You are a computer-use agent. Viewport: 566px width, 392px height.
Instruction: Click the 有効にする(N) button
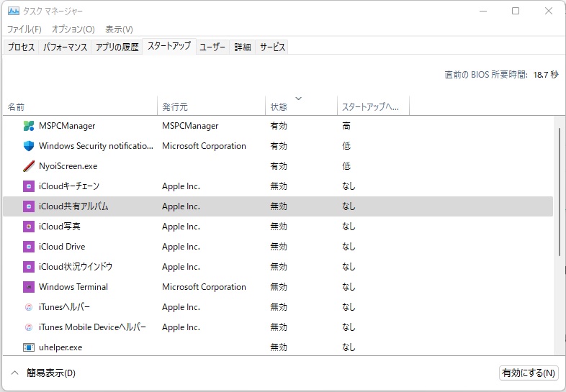pos(529,373)
